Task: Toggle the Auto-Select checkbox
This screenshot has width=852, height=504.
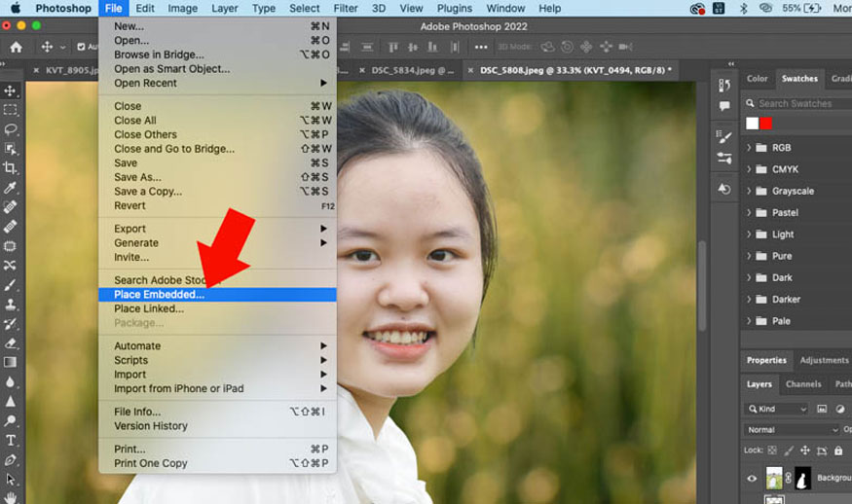Action: pos(82,47)
